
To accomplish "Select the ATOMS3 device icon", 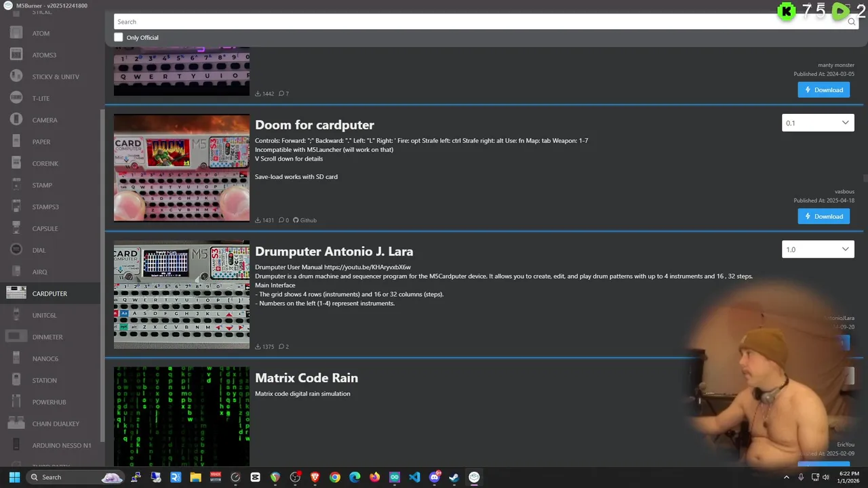I will (16, 55).
